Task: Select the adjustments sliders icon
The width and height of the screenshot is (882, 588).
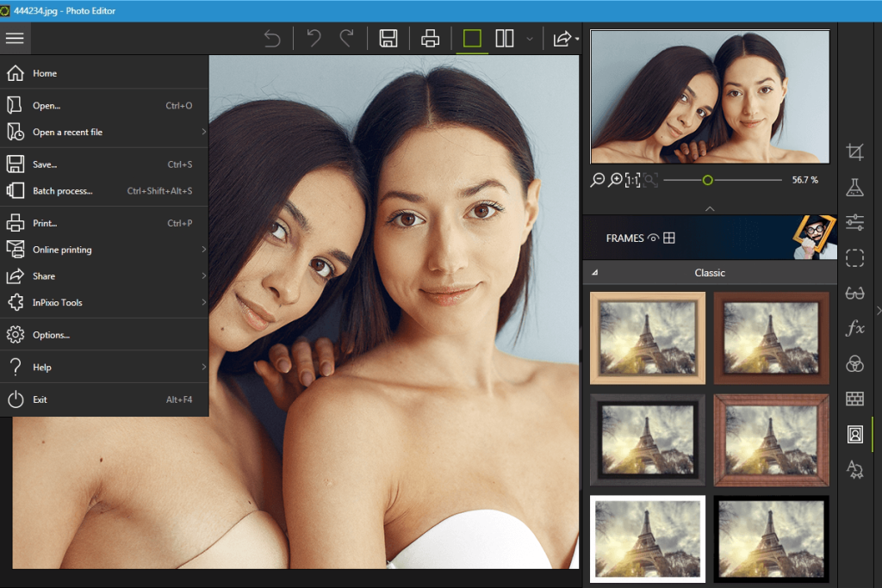Action: pos(854,221)
